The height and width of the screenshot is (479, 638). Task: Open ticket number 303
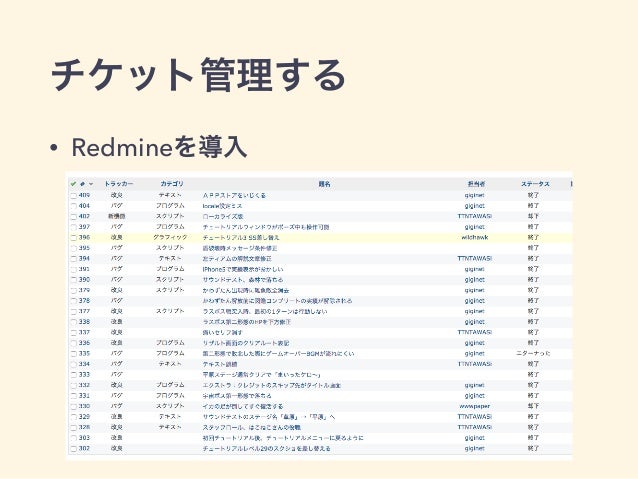click(x=84, y=438)
